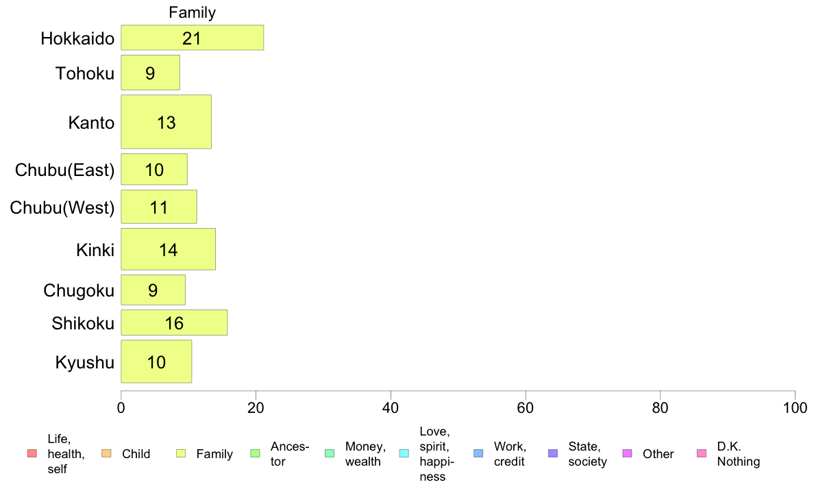Click the Kanto bar showing 13
814x504 pixels.
pyautogui.click(x=166, y=122)
